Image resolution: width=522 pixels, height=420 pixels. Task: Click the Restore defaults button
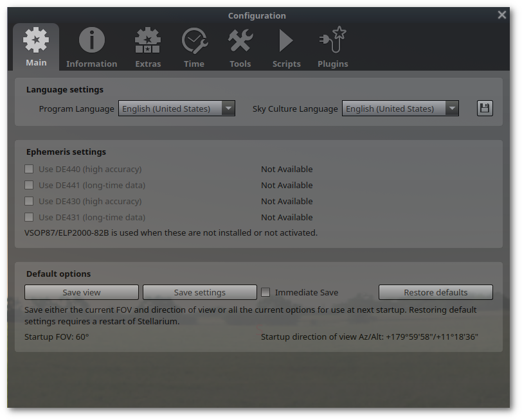click(436, 292)
